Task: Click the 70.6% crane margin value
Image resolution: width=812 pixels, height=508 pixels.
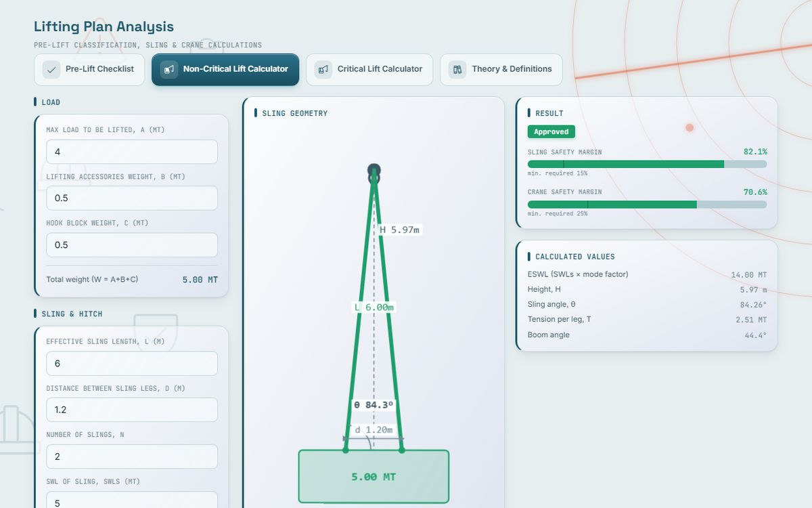Action: point(755,192)
